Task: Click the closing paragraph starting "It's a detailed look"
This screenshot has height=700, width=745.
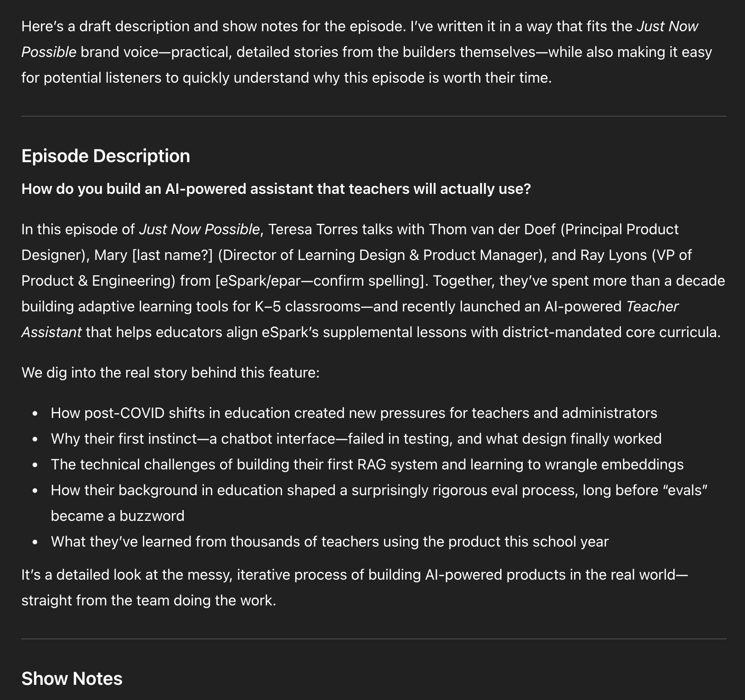Action: (x=354, y=575)
